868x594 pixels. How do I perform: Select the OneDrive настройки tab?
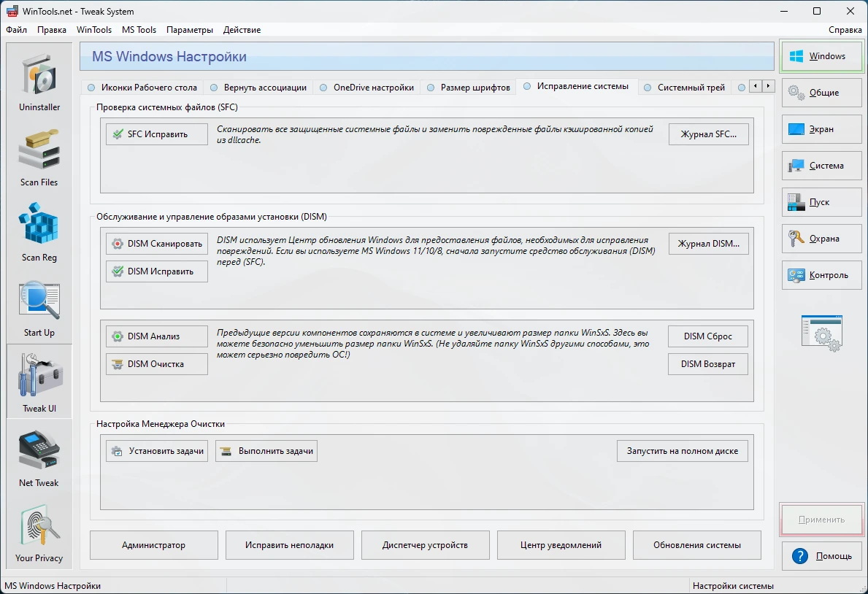coord(367,88)
